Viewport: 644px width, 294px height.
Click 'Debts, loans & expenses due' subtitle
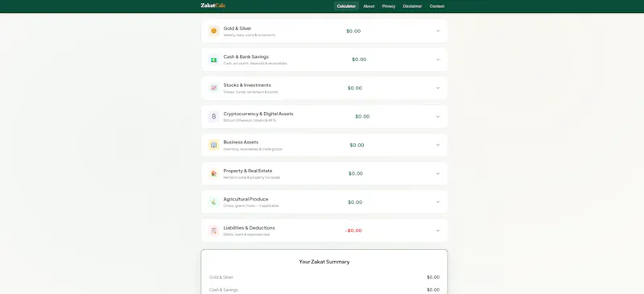[x=246, y=234]
